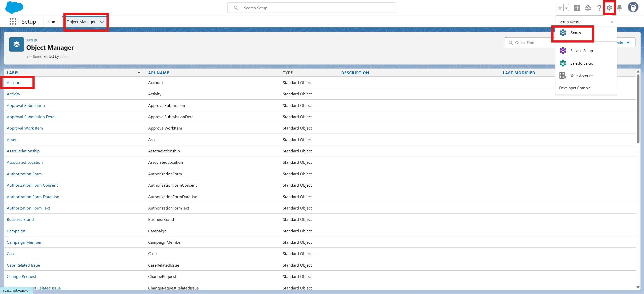Click the Salesforce cloud logo
This screenshot has height=294, width=644.
coord(14,7)
